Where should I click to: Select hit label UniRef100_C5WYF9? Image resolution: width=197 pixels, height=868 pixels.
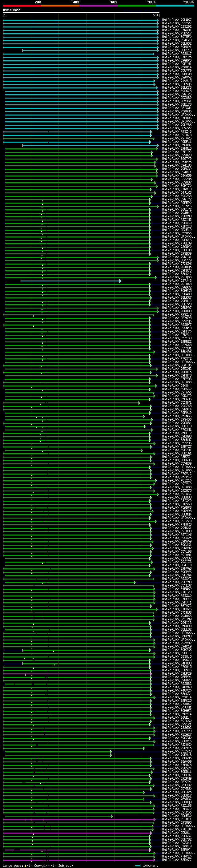(176, 71)
